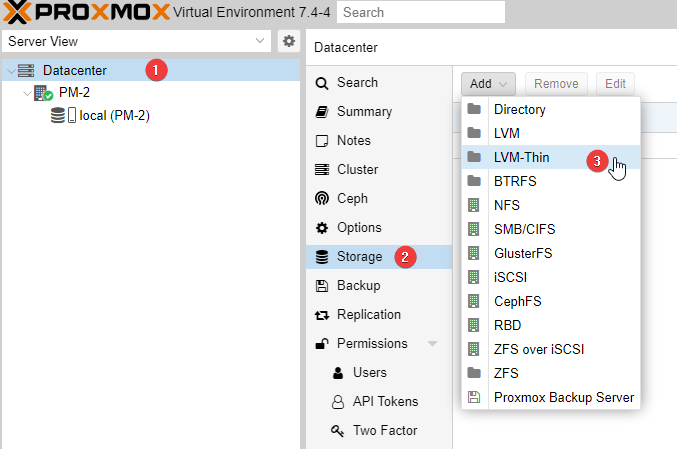Choose ZFS over iSCSI from the Add menu
Image resolution: width=677 pixels, height=449 pixels.
(x=551, y=349)
